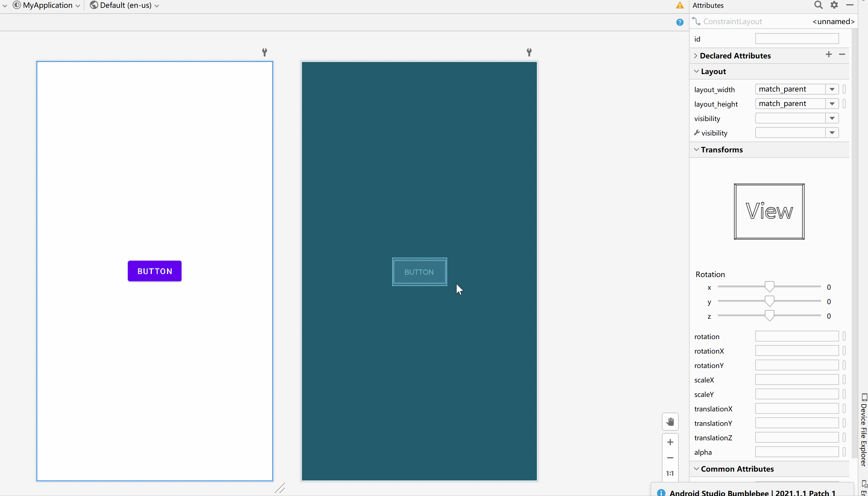Click the settings gear icon top-right
Image resolution: width=868 pixels, height=496 pixels.
(x=834, y=5)
